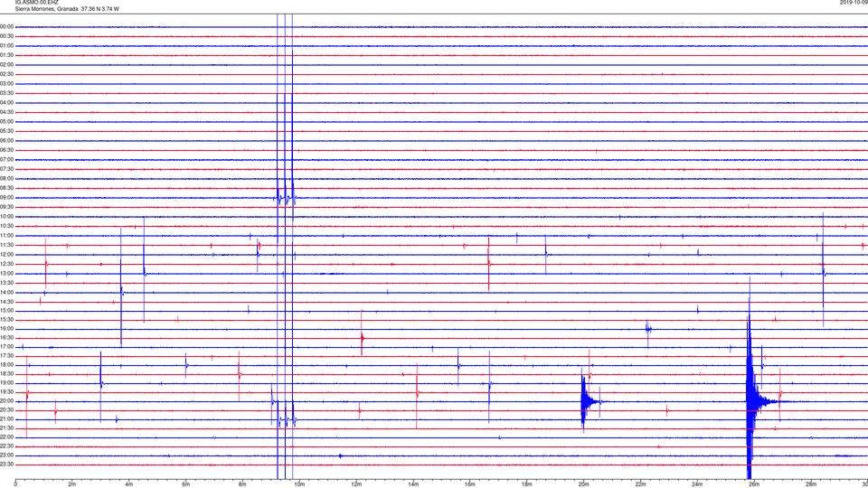Click the '13:00' trace time label

pos(6,273)
